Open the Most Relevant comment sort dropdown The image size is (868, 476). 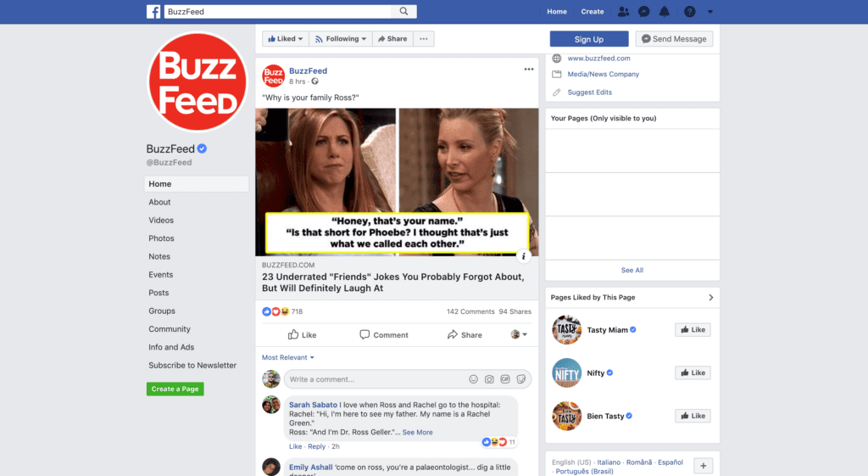point(288,357)
